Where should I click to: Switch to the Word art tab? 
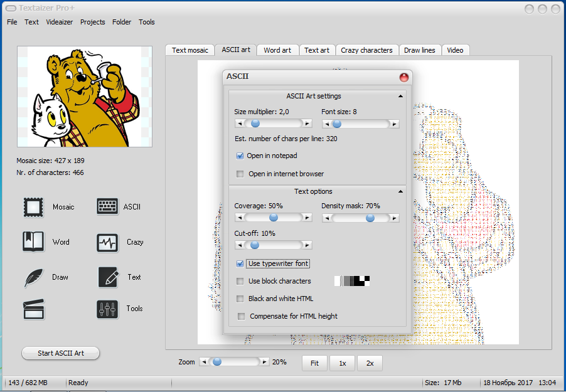[x=277, y=50]
